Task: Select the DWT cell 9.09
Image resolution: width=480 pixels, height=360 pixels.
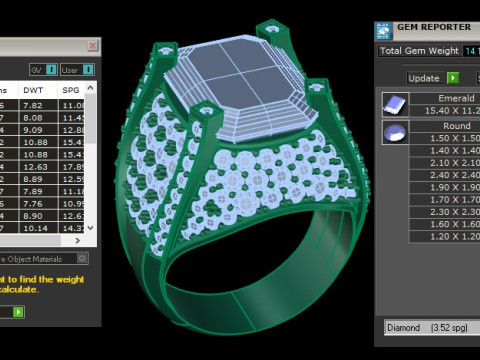Action: pos(38,130)
